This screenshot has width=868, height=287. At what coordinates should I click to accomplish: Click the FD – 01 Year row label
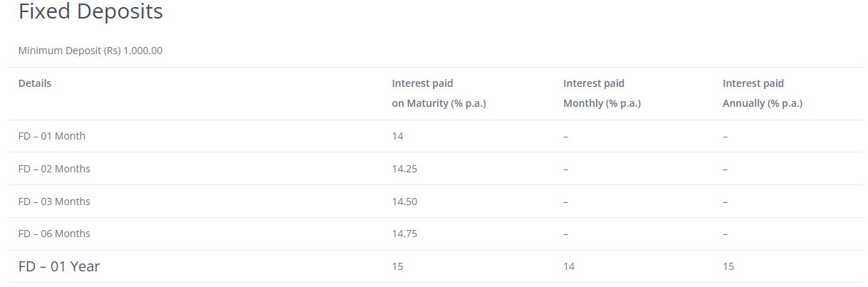tap(59, 266)
